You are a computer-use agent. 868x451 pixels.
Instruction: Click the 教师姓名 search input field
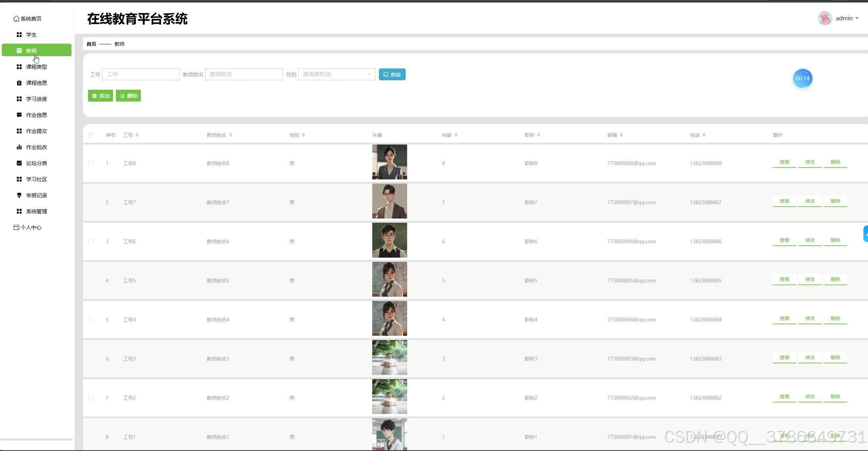244,74
